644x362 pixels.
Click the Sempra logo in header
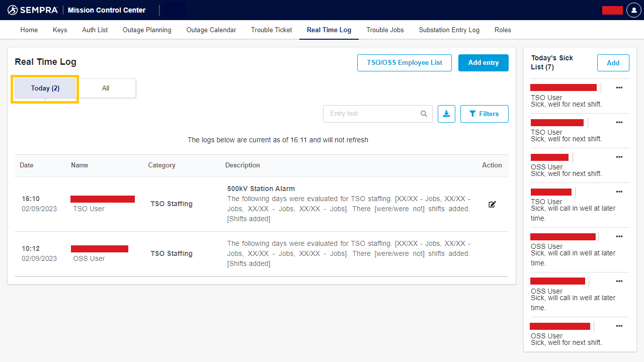(33, 10)
